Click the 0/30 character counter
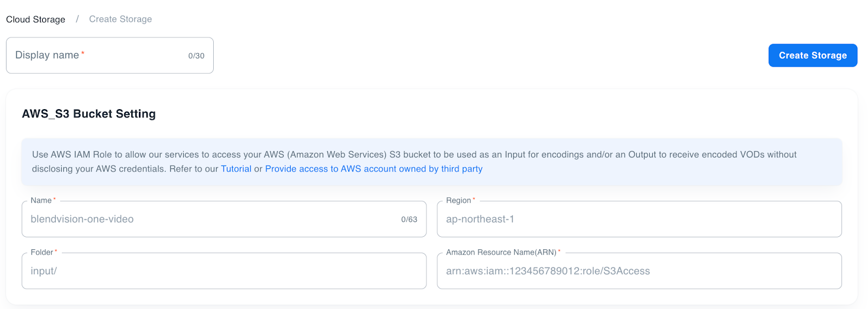Screen dimensions: 868x309 (196, 56)
